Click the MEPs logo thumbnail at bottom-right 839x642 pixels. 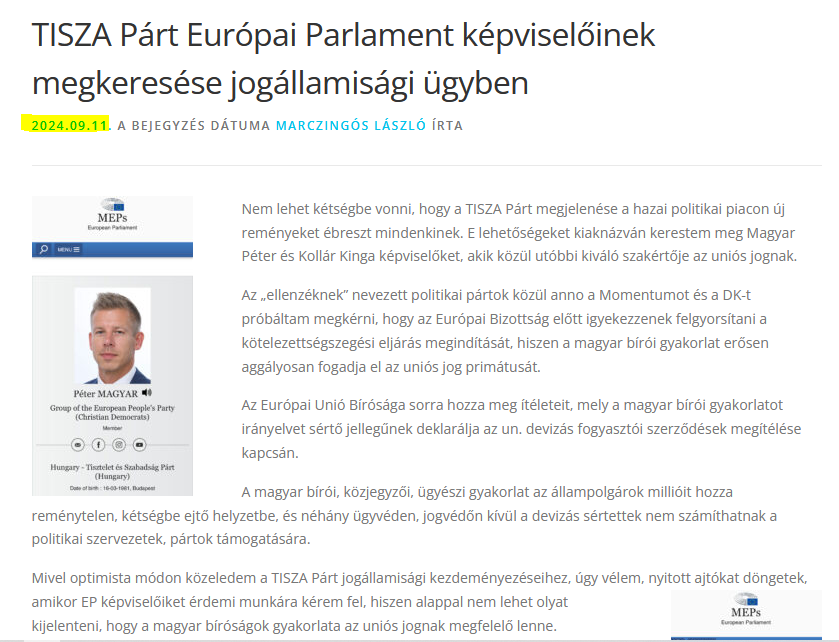[746, 610]
